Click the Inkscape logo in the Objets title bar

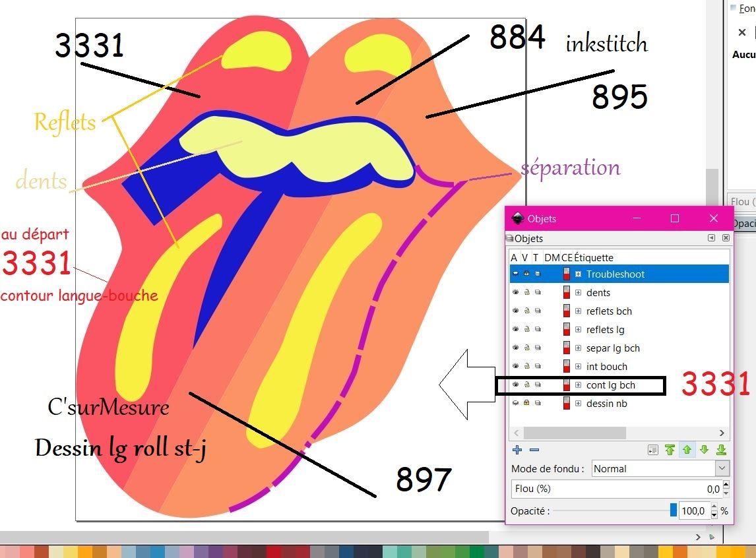click(518, 218)
